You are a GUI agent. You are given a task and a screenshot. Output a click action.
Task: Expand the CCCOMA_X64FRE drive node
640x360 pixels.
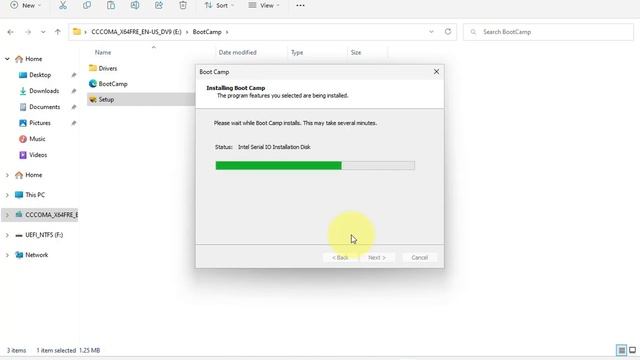pyautogui.click(x=7, y=215)
